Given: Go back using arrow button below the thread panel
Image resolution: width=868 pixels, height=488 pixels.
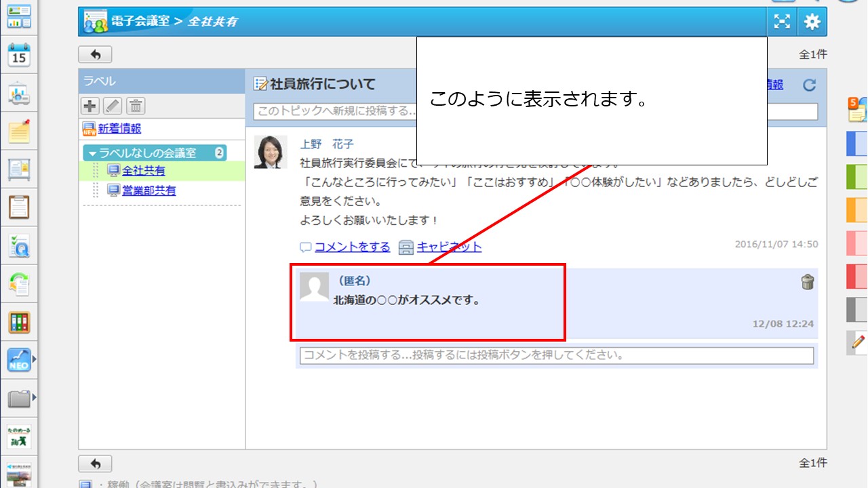Looking at the screenshot, I should 95,464.
